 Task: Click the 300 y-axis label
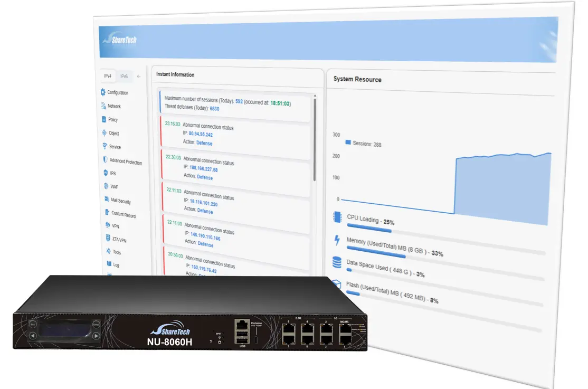click(x=336, y=135)
